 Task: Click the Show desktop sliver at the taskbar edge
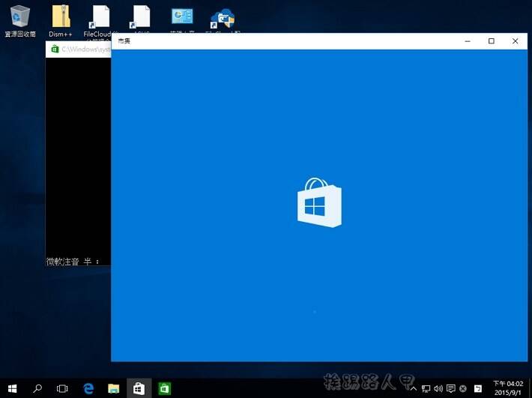pos(530,388)
